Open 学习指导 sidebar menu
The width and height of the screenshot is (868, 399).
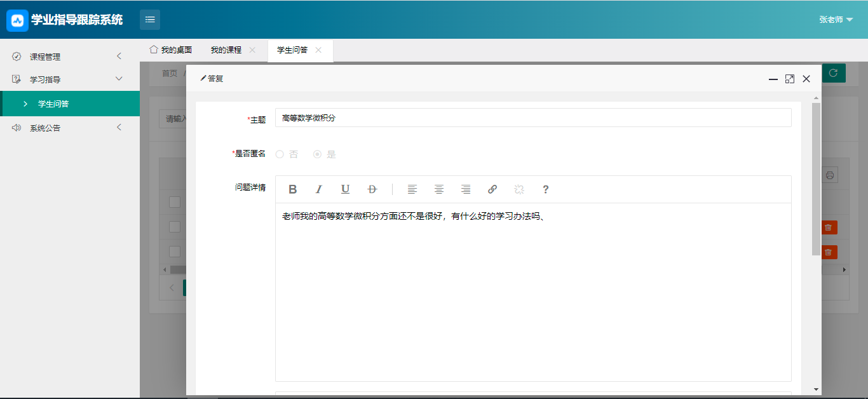click(x=70, y=79)
